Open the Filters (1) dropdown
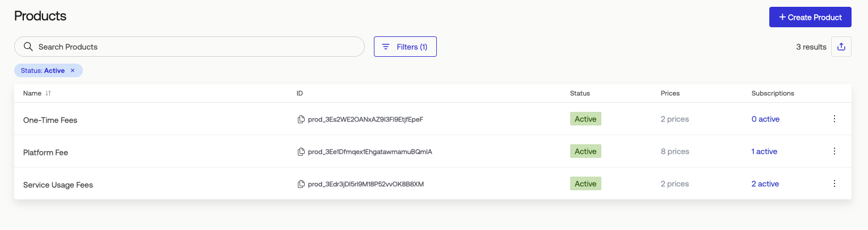 click(x=405, y=47)
